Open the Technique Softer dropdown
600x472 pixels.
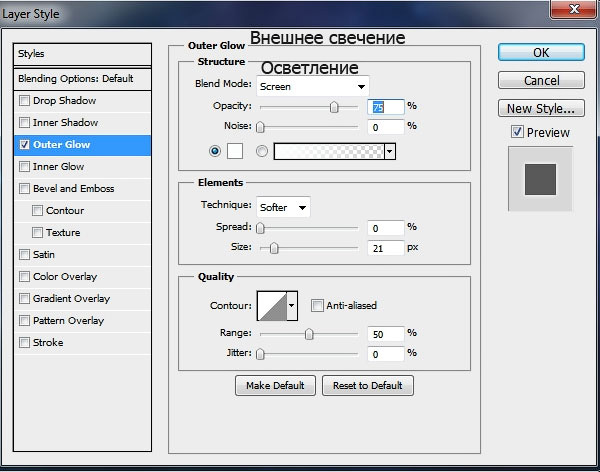click(283, 207)
